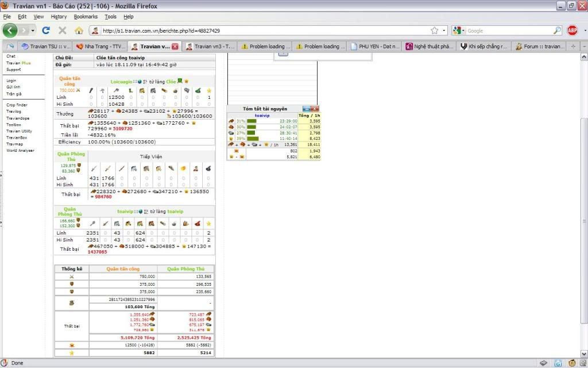This screenshot has height=368, width=588.
Task: Minimize the Tóm tắt tài nguyên panel
Action: coord(306,109)
